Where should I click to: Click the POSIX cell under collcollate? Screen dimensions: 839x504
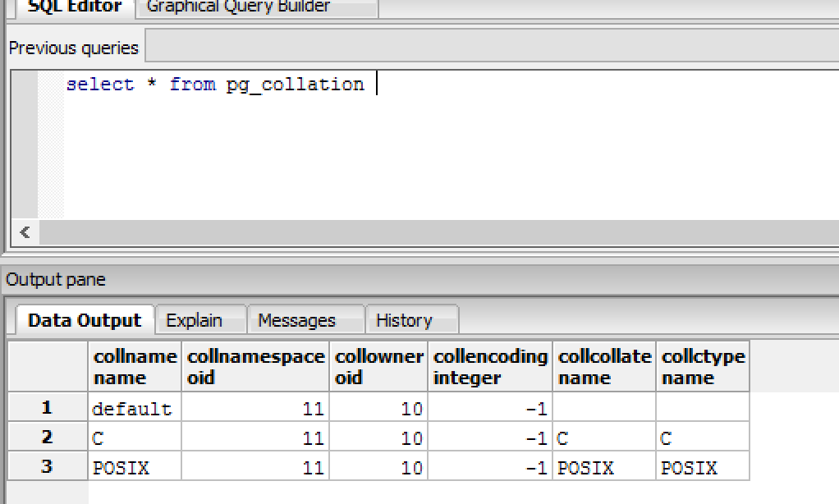[604, 468]
